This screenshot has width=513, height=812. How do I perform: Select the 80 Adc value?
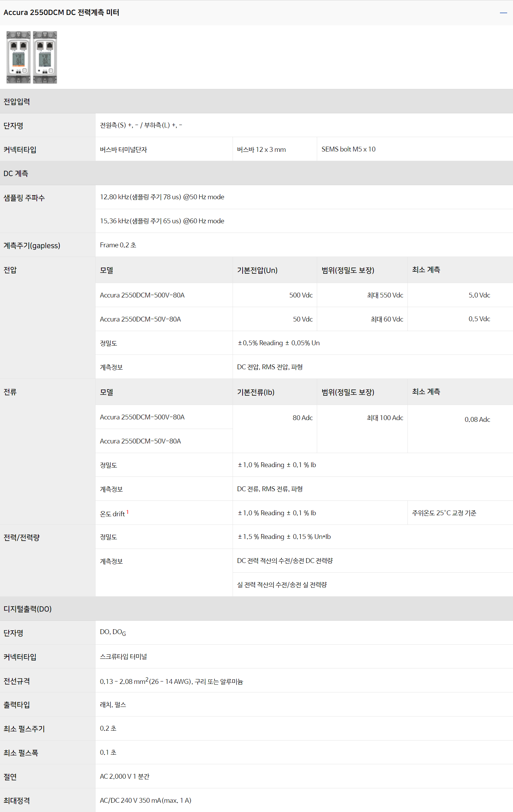[x=302, y=418]
